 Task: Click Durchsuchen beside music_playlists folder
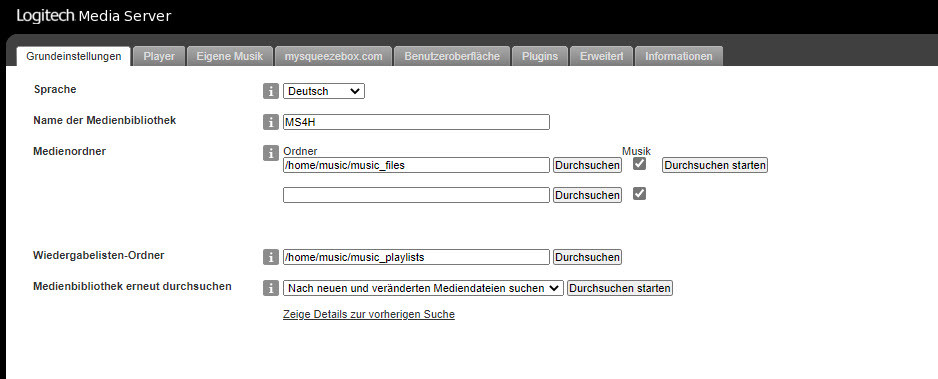click(587, 258)
